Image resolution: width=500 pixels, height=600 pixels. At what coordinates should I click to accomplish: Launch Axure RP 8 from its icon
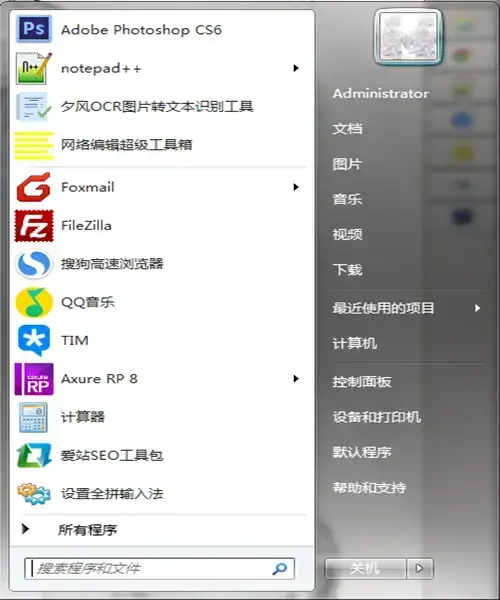tap(34, 379)
